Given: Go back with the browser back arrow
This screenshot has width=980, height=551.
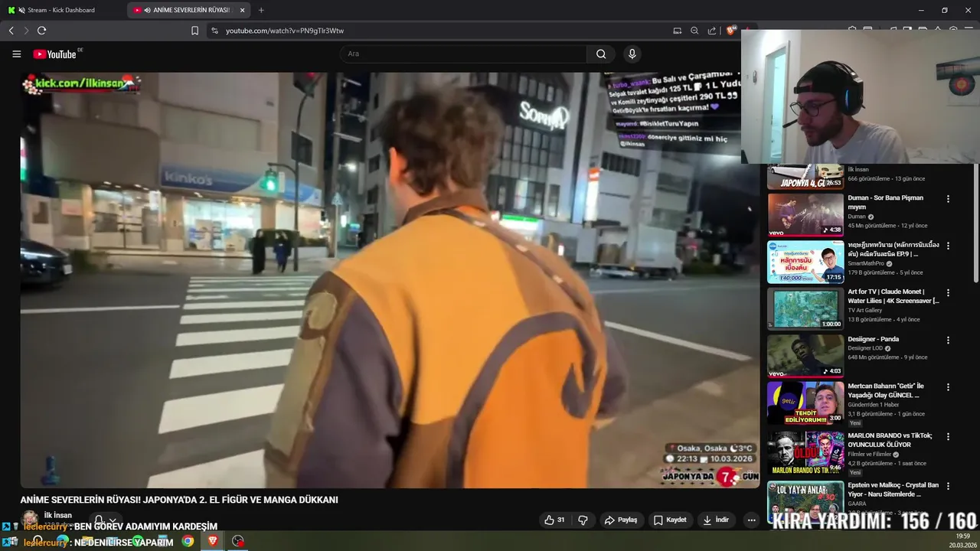Looking at the screenshot, I should (x=11, y=31).
